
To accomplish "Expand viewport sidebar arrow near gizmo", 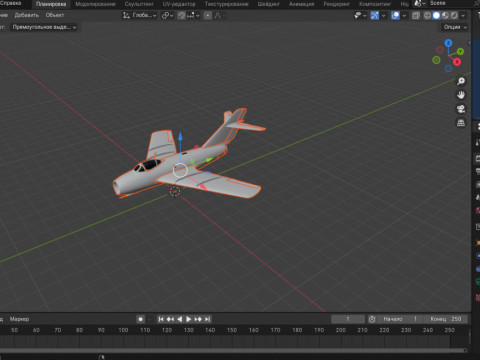I will pos(470,43).
